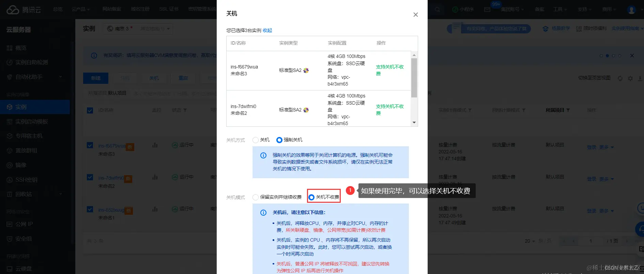644x274 pixels.
Task: Open the messages mail icon
Action: click(487, 10)
